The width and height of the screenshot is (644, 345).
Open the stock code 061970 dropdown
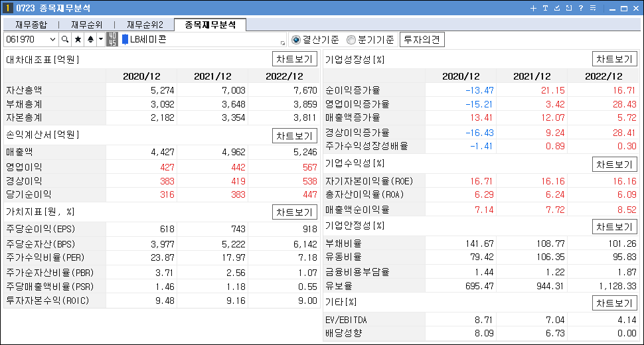(52, 39)
